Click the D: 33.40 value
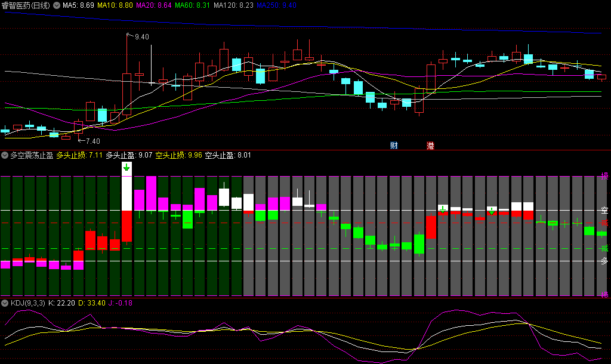This screenshot has width=611, height=364. click(91, 303)
